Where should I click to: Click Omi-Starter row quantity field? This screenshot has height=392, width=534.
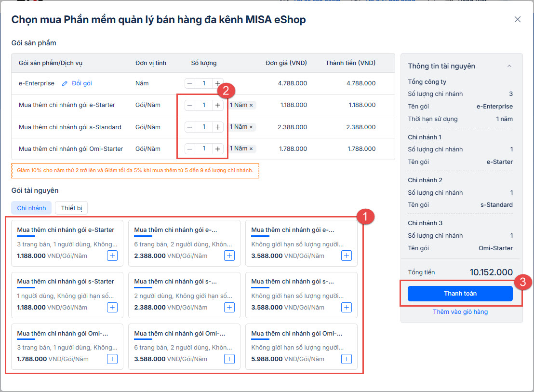(204, 149)
